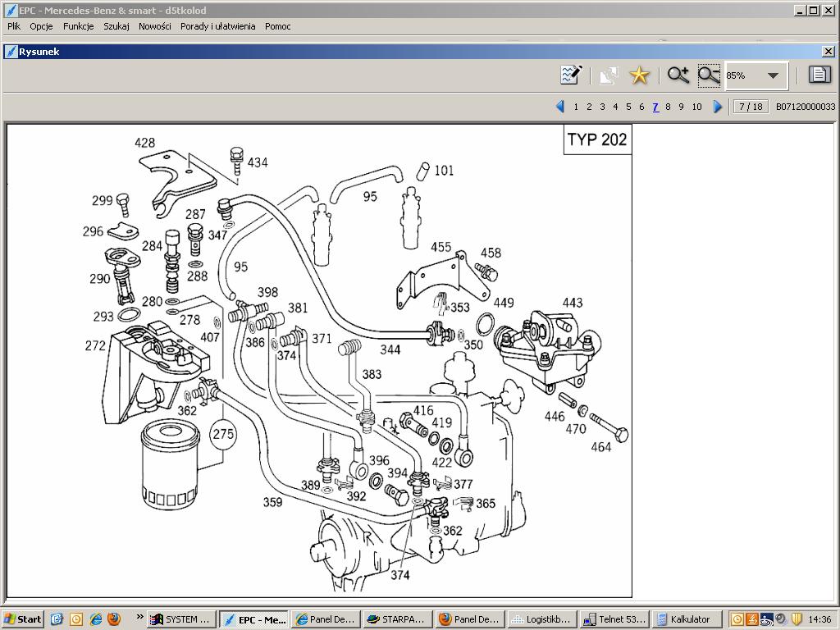Click the zoom out magnifier icon
The image size is (840, 630).
[x=709, y=75]
